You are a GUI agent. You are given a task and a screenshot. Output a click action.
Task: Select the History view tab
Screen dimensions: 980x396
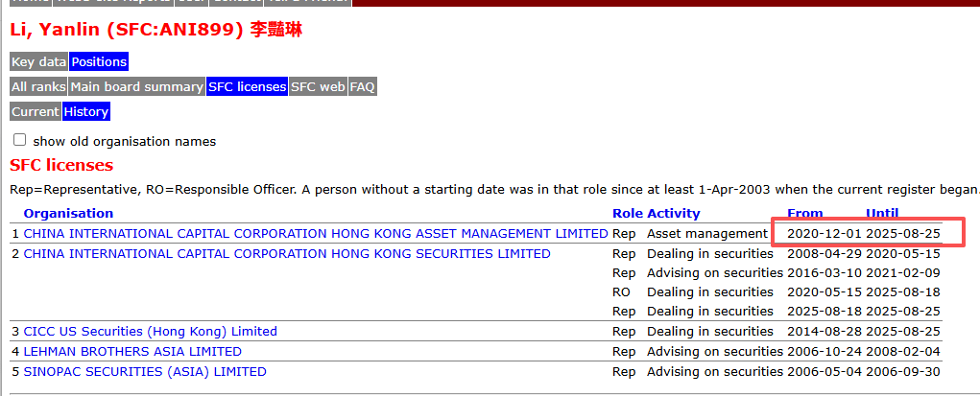(86, 111)
